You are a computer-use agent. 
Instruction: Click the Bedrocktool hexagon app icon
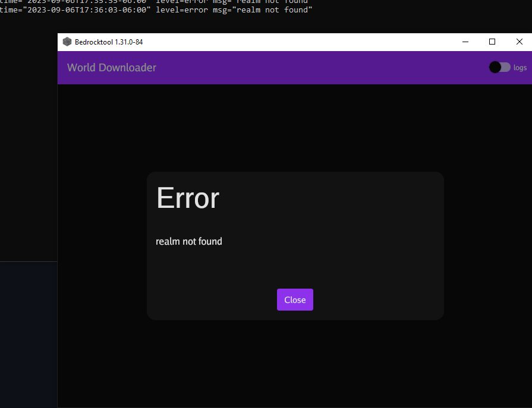67,42
